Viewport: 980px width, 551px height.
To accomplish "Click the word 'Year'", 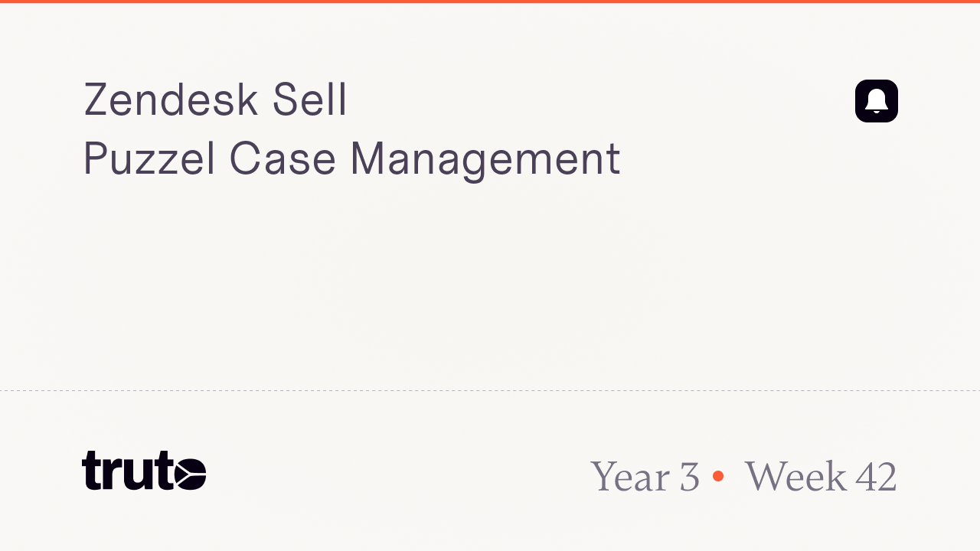I will click(630, 476).
